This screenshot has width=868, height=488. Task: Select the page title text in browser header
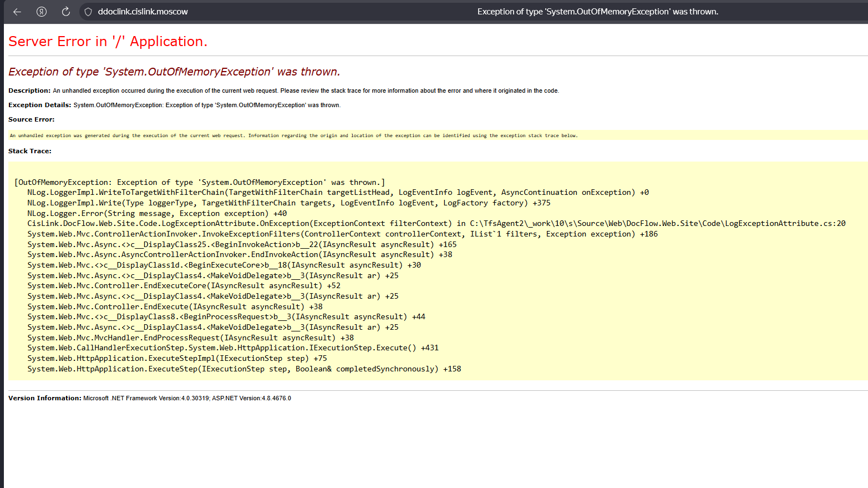pos(597,12)
